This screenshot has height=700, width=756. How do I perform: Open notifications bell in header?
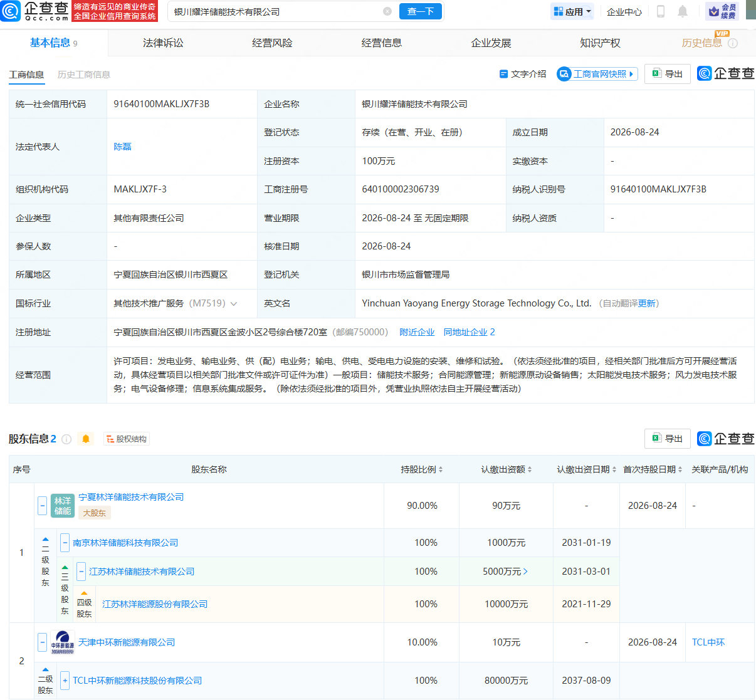[683, 11]
